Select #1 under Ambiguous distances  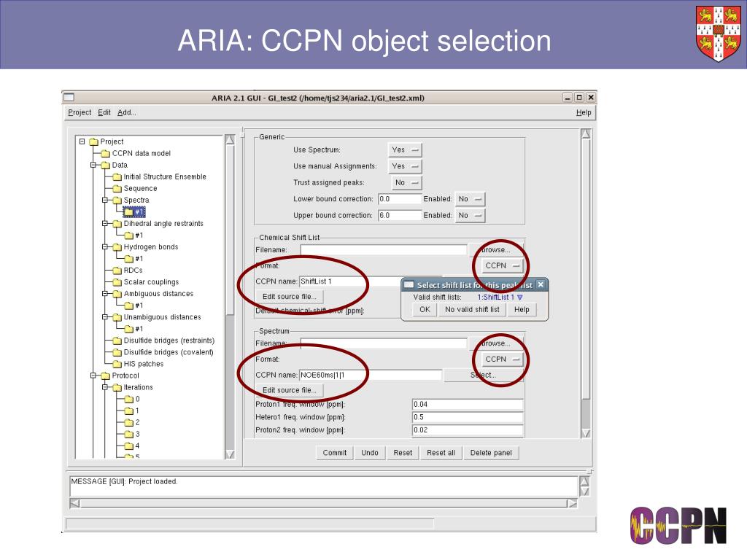134,306
